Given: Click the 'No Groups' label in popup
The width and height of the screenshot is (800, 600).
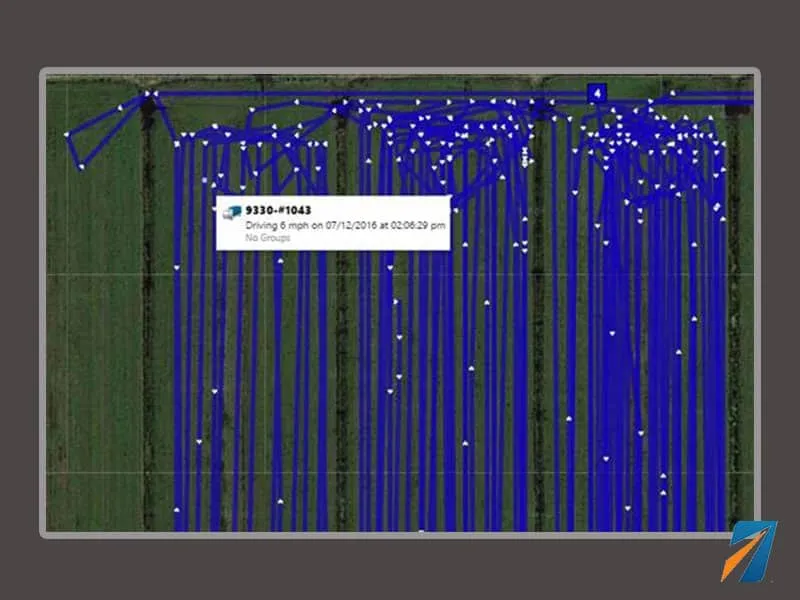Looking at the screenshot, I should pyautogui.click(x=268, y=238).
